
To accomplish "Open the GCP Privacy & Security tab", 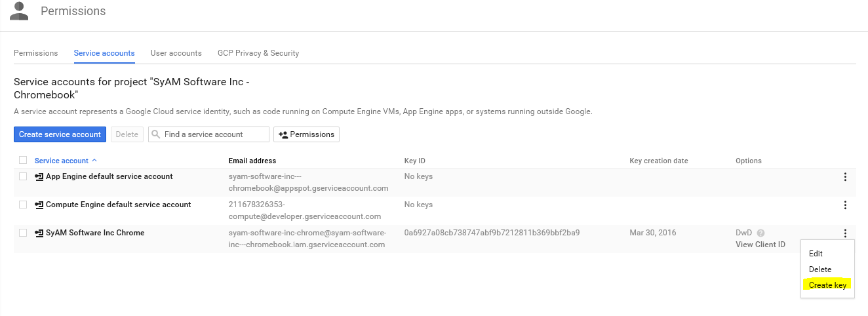I will pos(258,53).
